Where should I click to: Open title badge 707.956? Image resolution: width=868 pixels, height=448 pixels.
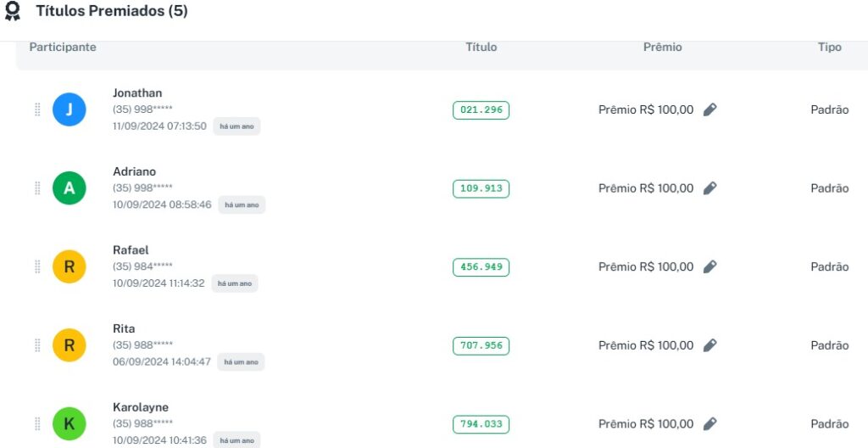click(481, 345)
